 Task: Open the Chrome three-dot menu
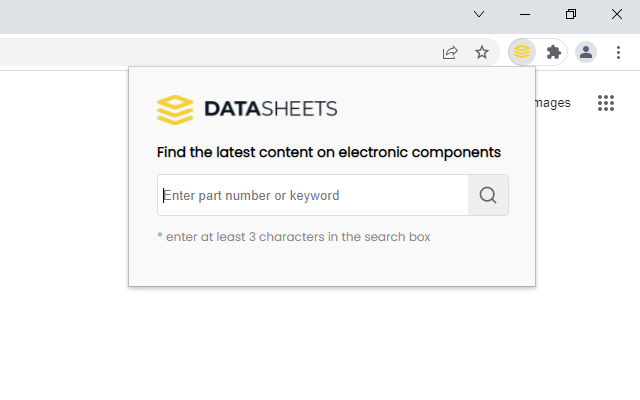(619, 52)
